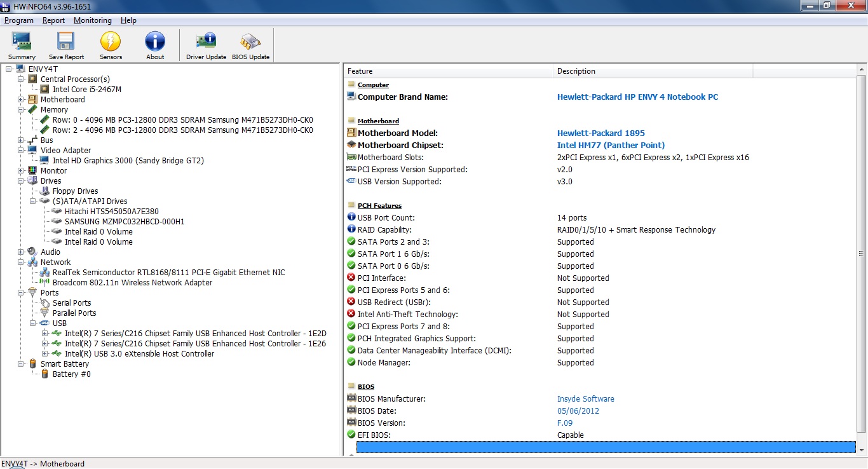868x469 pixels.
Task: Select Hitachi HTS545050A7E380 drive
Action: point(112,211)
